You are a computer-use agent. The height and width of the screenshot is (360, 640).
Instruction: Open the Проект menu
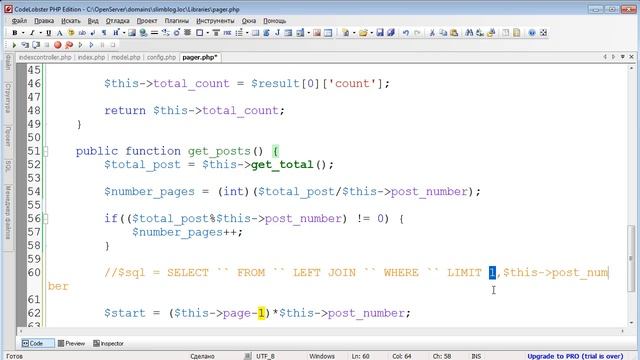(x=147, y=21)
